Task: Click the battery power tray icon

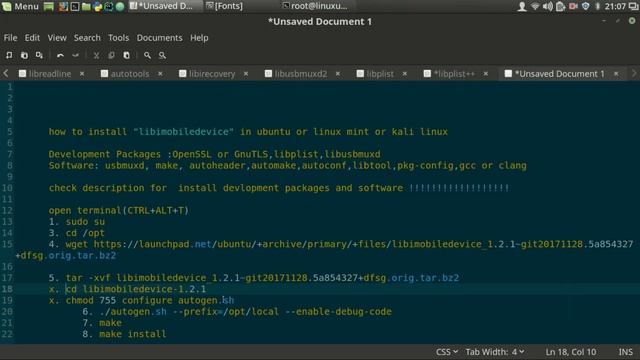Action: tap(560, 6)
